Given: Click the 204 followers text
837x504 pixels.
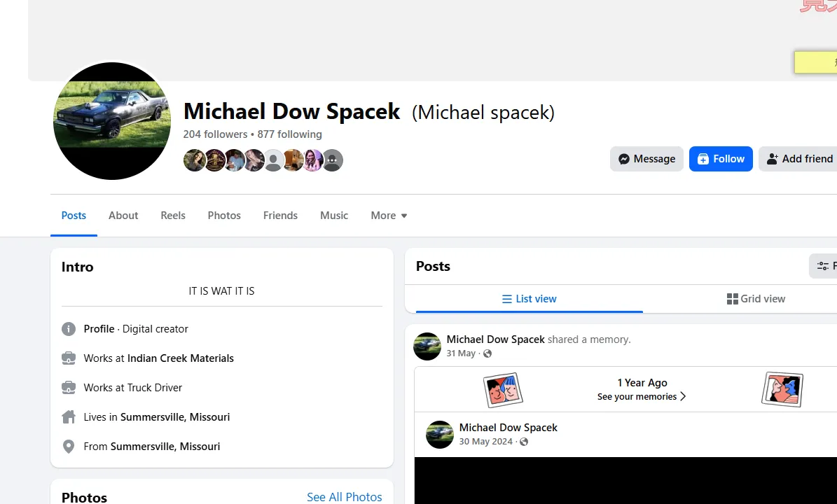Looking at the screenshot, I should [x=215, y=134].
